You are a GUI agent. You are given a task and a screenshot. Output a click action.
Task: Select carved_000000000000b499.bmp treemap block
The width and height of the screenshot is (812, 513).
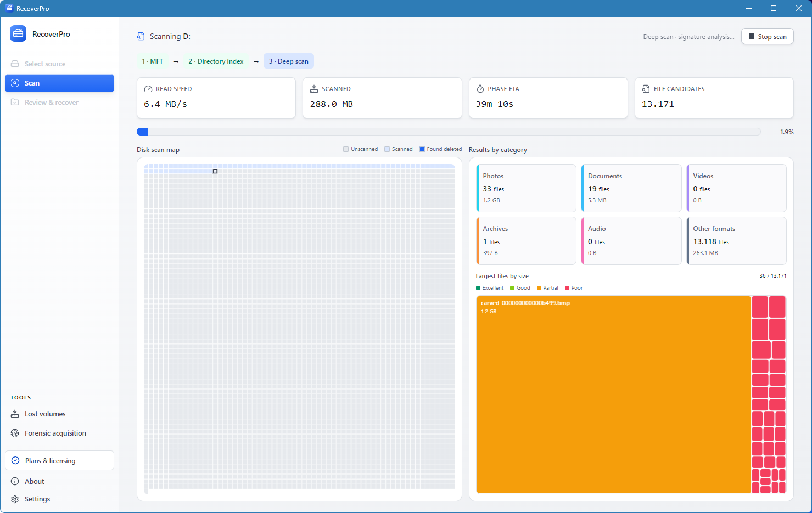613,394
